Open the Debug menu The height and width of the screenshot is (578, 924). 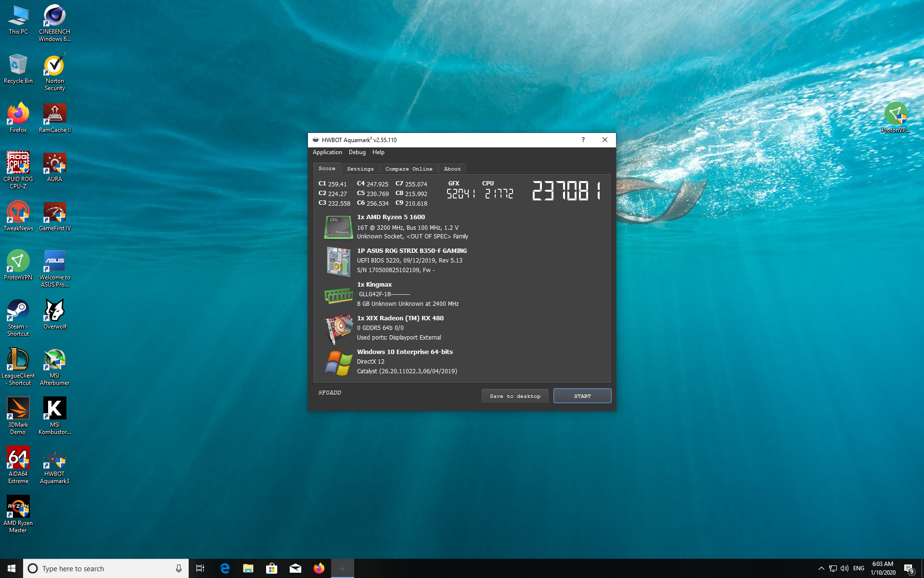pyautogui.click(x=357, y=152)
